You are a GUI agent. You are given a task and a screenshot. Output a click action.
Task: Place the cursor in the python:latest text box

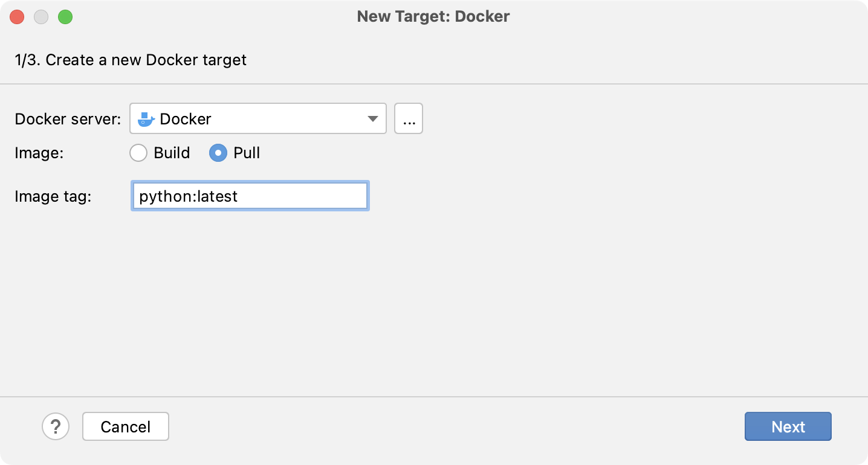point(250,196)
